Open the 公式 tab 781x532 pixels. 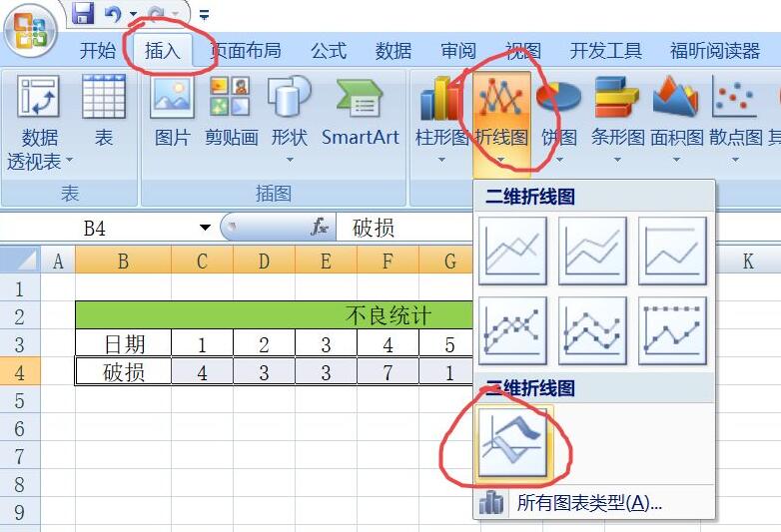point(329,51)
